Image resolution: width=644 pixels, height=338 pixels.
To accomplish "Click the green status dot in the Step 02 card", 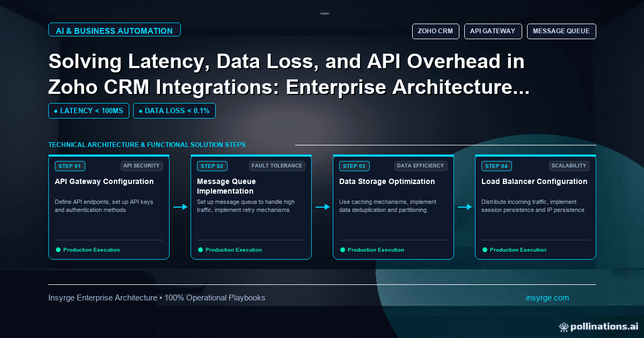I will (200, 249).
